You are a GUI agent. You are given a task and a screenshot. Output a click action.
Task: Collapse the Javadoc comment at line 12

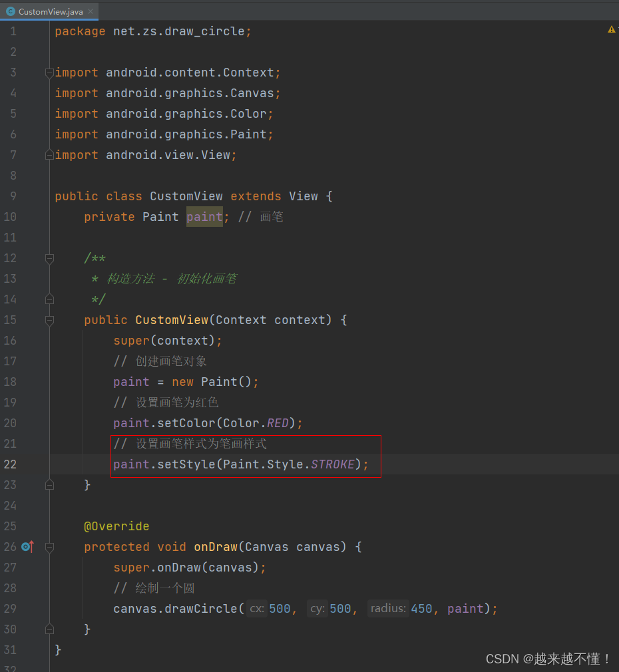[x=49, y=258]
